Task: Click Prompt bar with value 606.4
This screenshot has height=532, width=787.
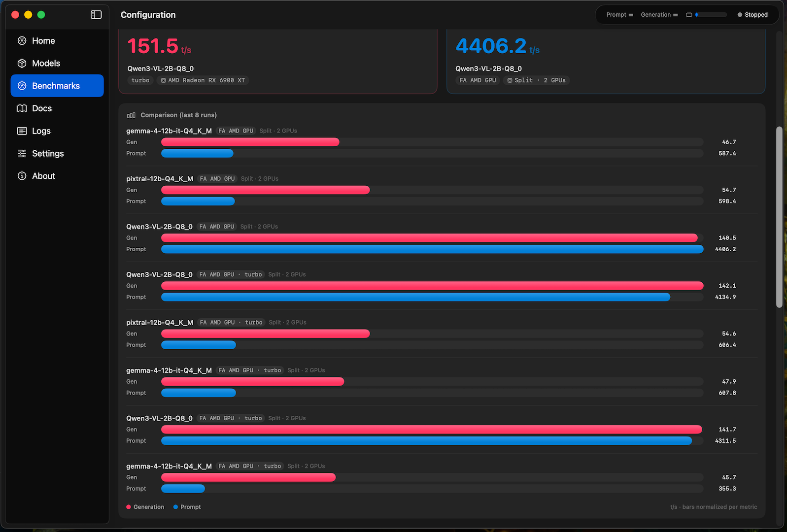Action: click(199, 345)
